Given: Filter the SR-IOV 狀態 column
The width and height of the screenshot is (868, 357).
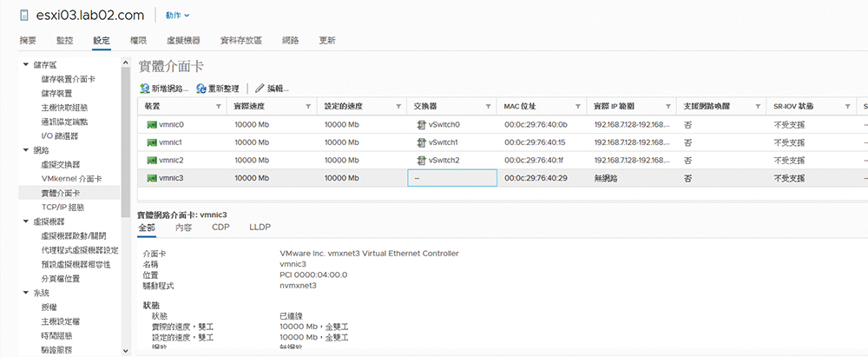Looking at the screenshot, I should click(847, 106).
